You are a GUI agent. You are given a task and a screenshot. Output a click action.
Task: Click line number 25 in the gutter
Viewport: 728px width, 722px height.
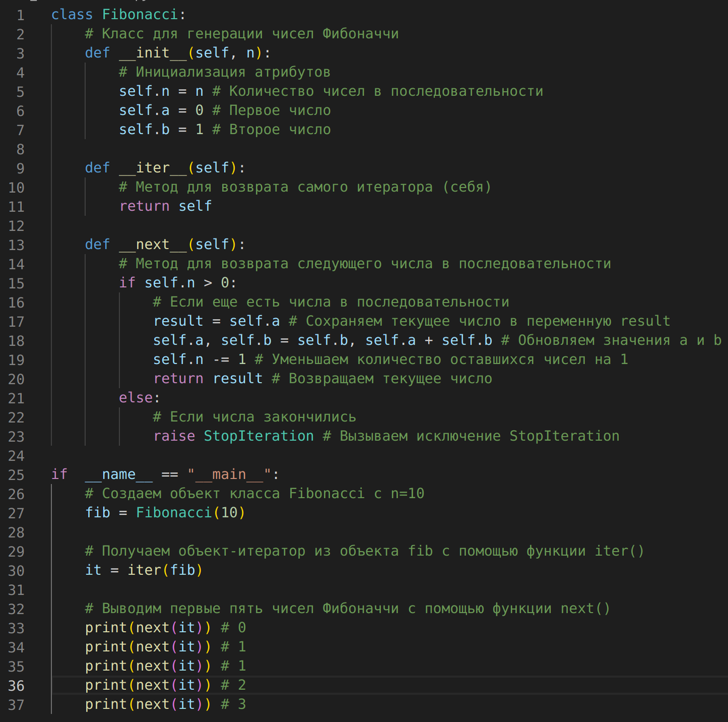click(16, 474)
